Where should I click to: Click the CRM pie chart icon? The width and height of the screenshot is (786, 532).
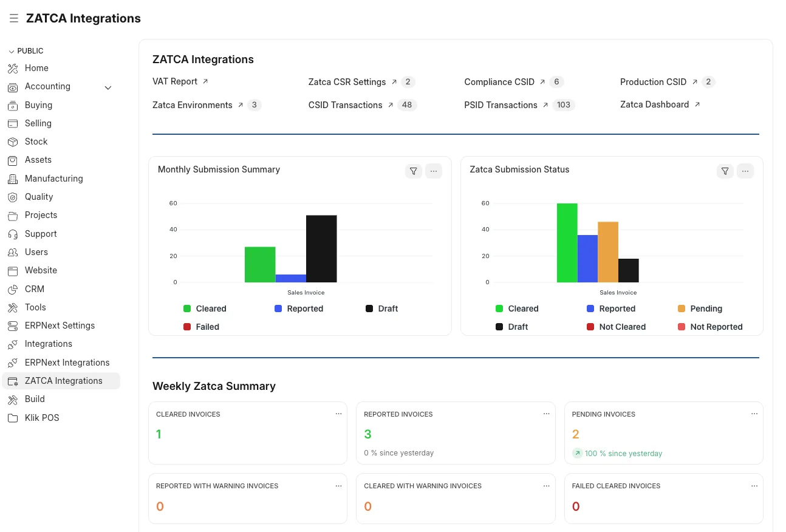[x=13, y=289]
